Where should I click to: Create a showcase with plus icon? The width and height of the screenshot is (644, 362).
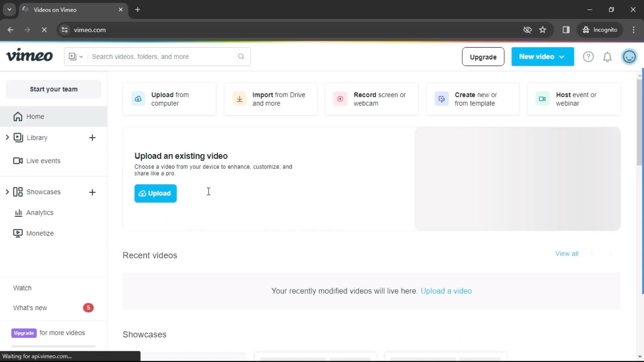point(92,192)
